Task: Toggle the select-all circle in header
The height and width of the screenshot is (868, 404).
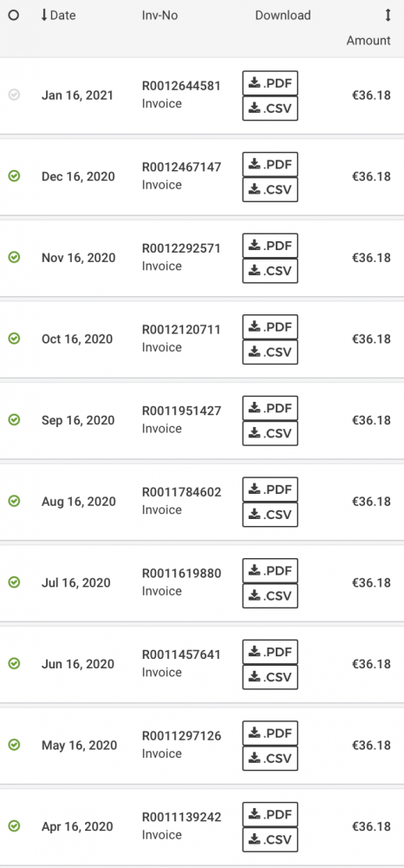Action: click(x=14, y=16)
